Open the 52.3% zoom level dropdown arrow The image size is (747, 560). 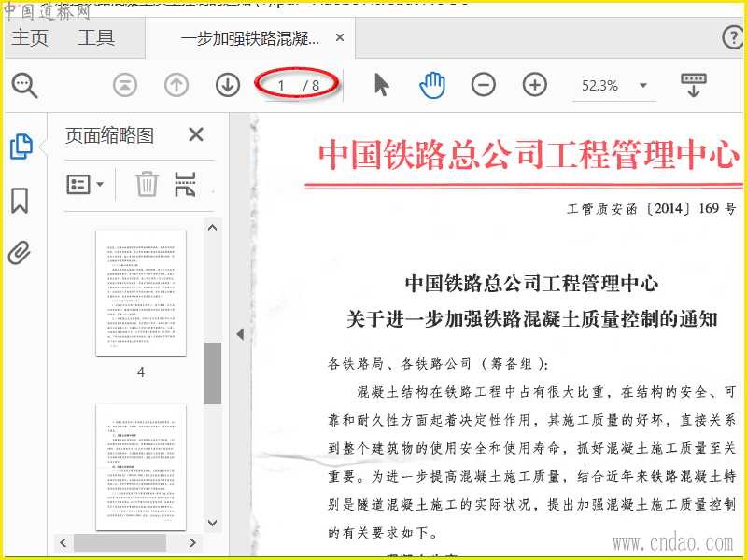tap(643, 86)
